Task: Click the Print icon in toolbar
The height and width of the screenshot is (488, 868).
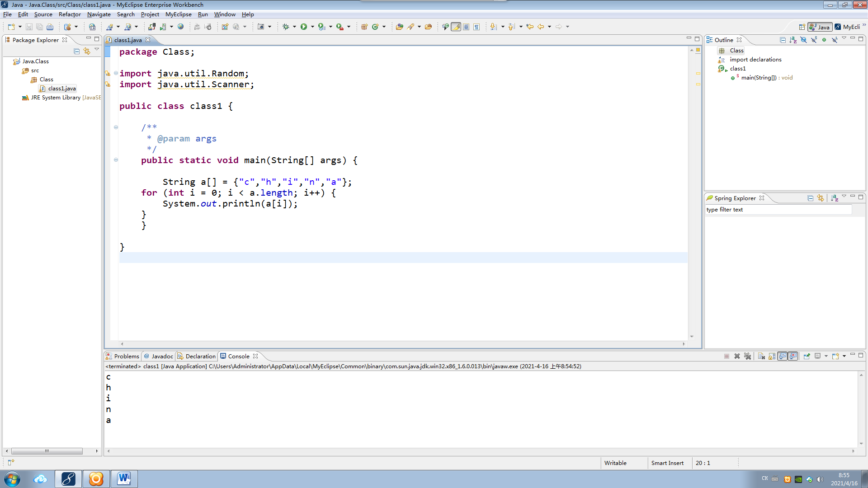Action: [x=50, y=27]
